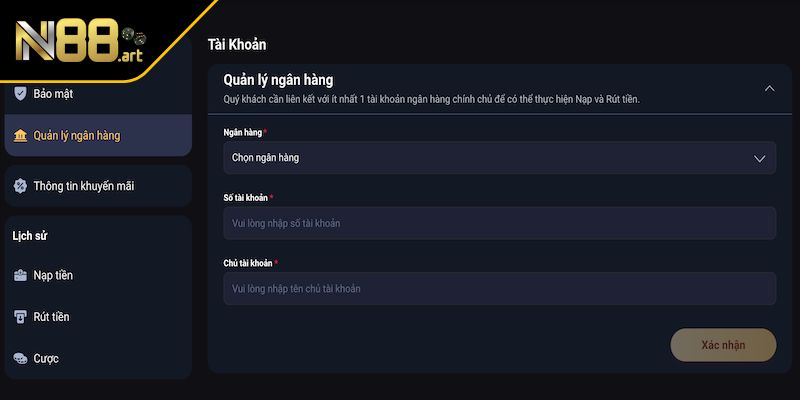Click the N88.art logo
This screenshot has width=800, height=400.
[x=78, y=42]
